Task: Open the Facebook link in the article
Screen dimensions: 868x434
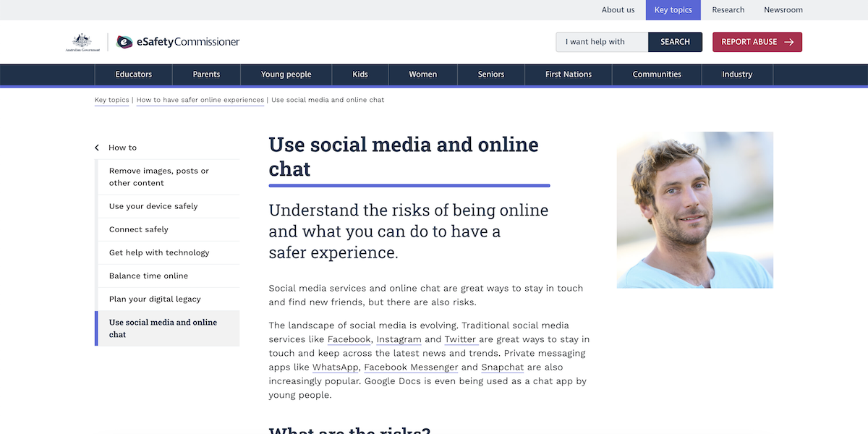Action: (x=349, y=339)
